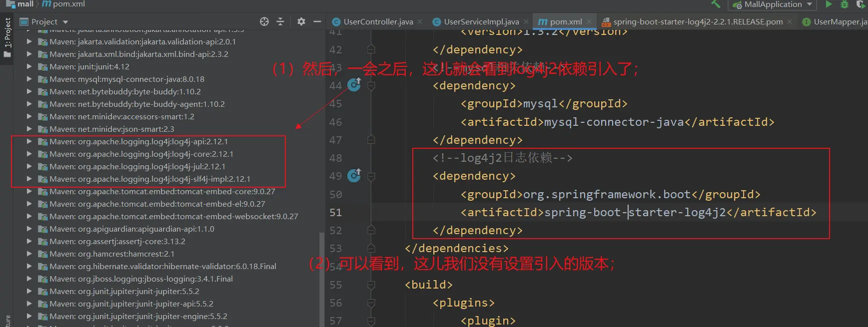Expand Maven log4j-jul:2.12.1 library node
868x327 pixels.
pos(29,166)
